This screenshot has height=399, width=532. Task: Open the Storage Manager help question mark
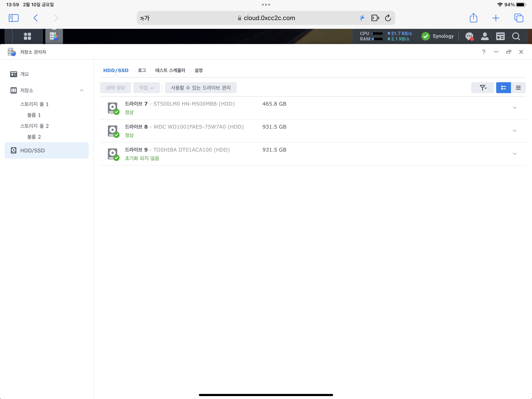(484, 52)
